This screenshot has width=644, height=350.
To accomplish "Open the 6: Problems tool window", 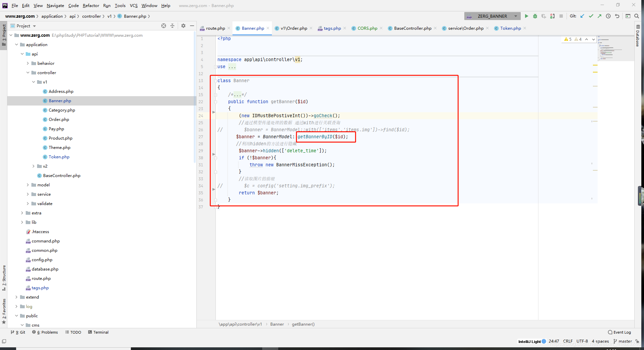I will click(x=45, y=332).
